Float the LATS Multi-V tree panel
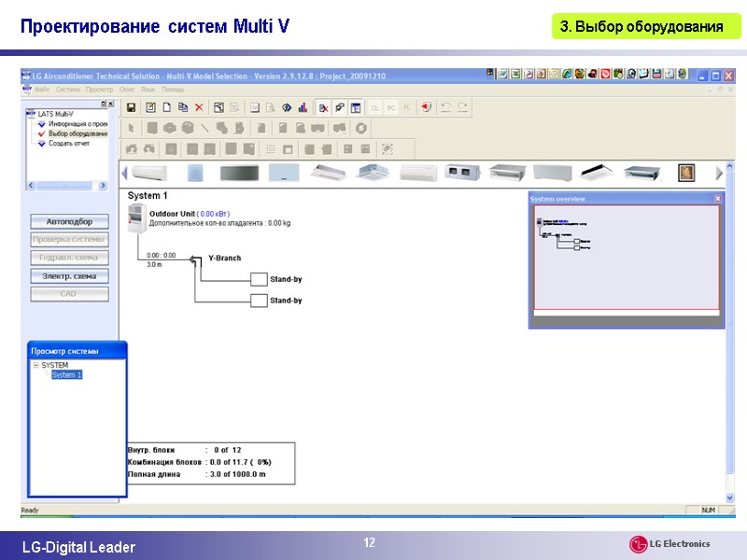The image size is (747, 560). pyautogui.click(x=104, y=104)
